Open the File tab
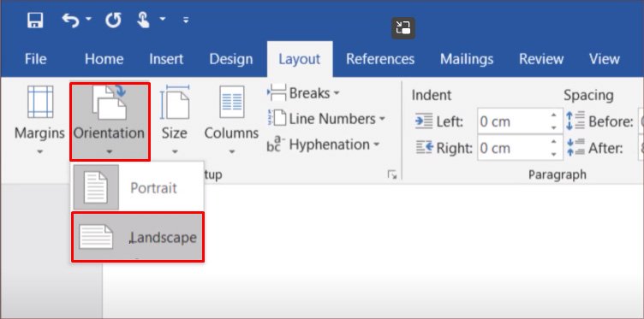Image resolution: width=644 pixels, height=319 pixels. click(35, 59)
